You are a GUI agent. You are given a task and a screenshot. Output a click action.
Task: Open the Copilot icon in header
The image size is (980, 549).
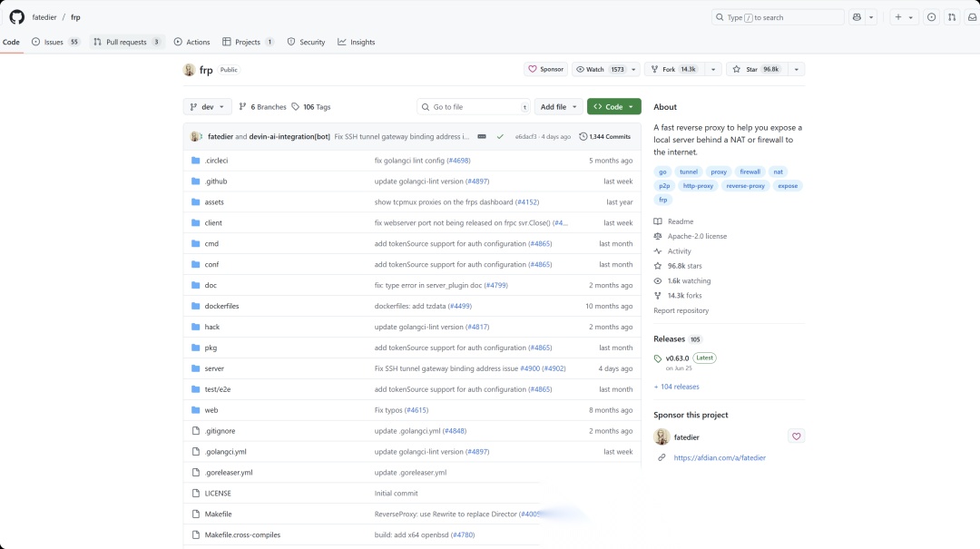(857, 17)
